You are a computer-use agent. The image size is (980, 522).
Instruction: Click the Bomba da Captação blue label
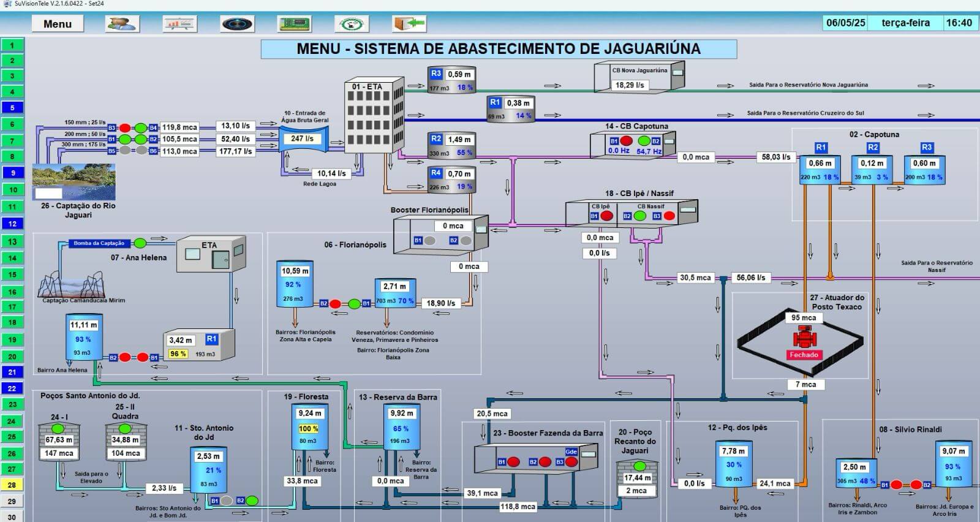tap(99, 243)
